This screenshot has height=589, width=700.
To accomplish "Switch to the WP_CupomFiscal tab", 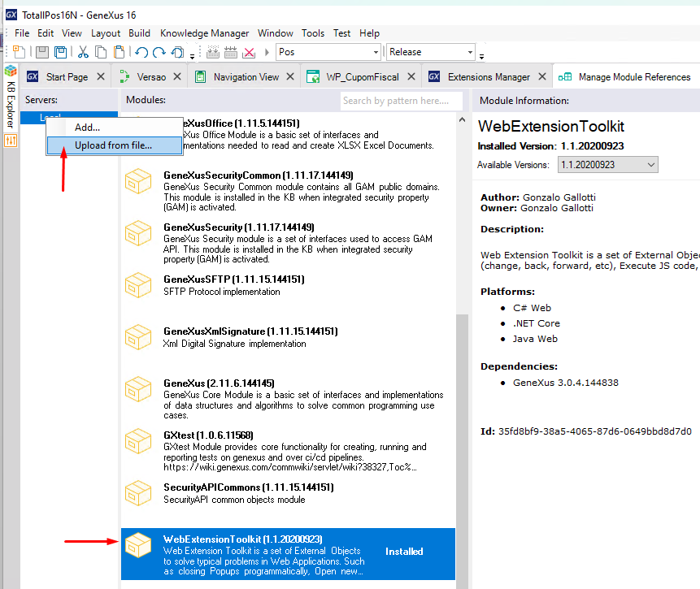I will point(363,76).
